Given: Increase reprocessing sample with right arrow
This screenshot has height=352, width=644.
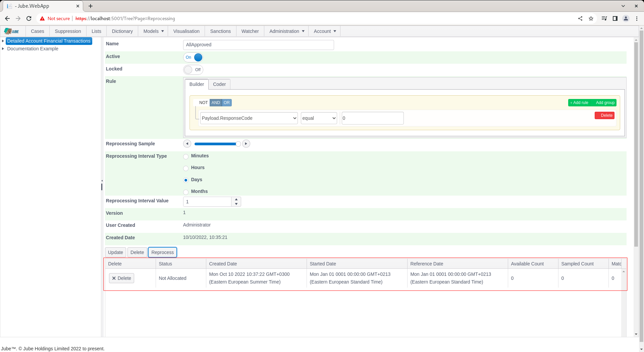Looking at the screenshot, I should pos(246,144).
